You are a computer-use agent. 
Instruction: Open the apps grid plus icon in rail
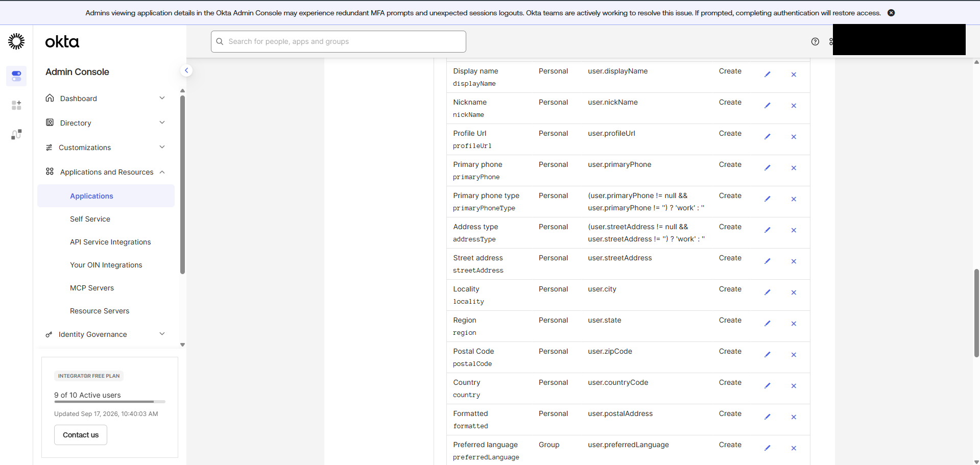point(16,105)
